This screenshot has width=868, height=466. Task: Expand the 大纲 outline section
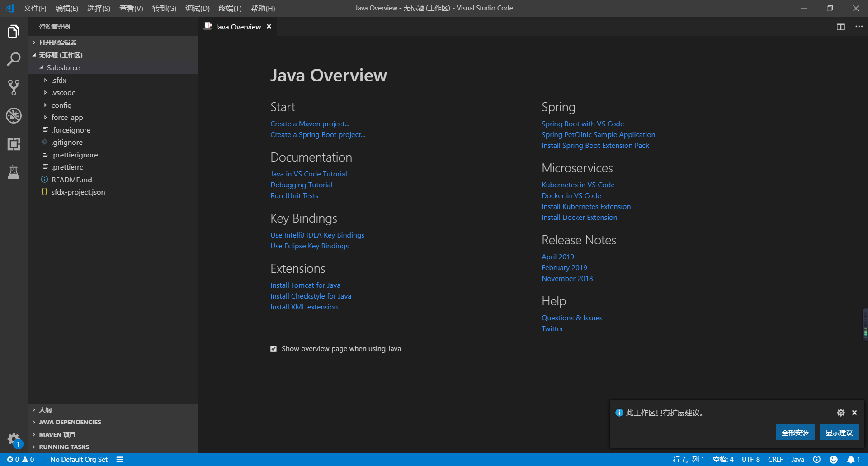(113, 410)
